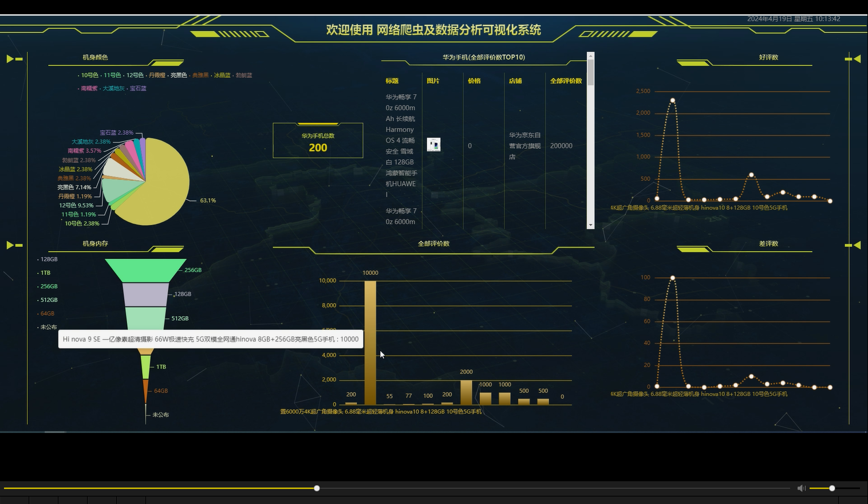
Task: Click the peak point at 100 in 差评数 chart
Action: tap(672, 278)
